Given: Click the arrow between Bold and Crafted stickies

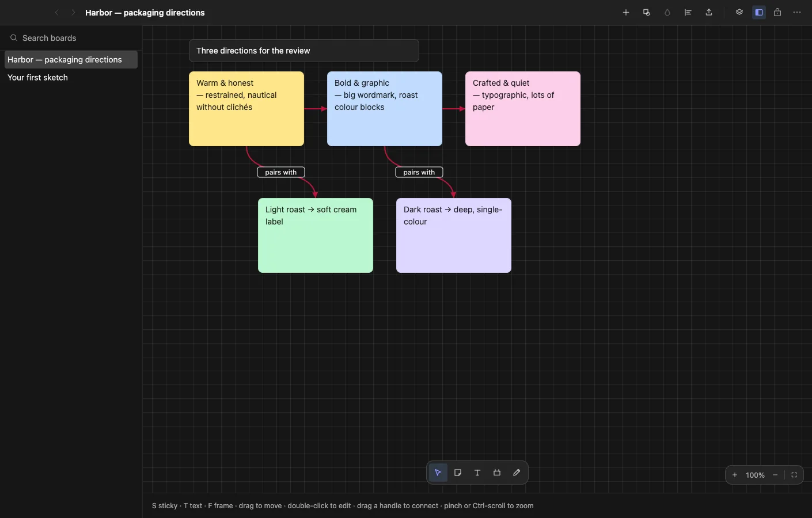Looking at the screenshot, I should click(x=454, y=109).
